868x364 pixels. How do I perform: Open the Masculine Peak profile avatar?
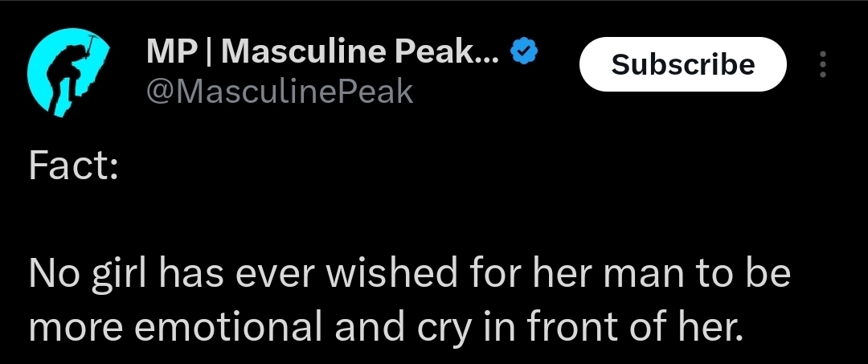[68, 72]
